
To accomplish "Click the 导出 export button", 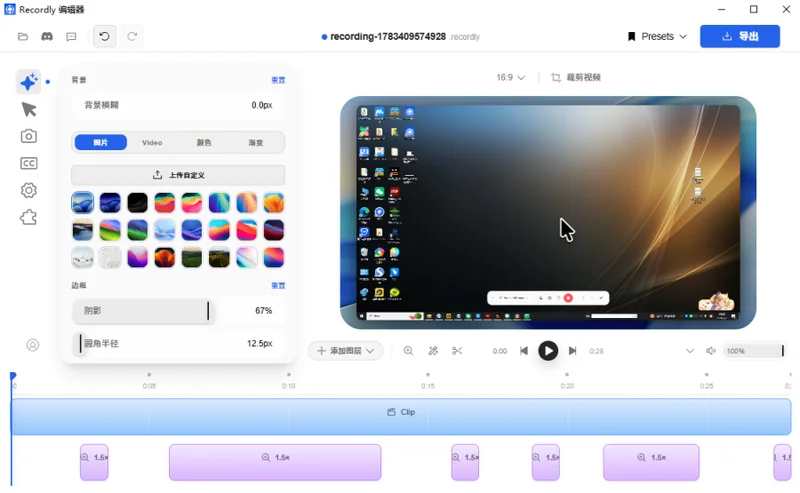I will [x=740, y=37].
